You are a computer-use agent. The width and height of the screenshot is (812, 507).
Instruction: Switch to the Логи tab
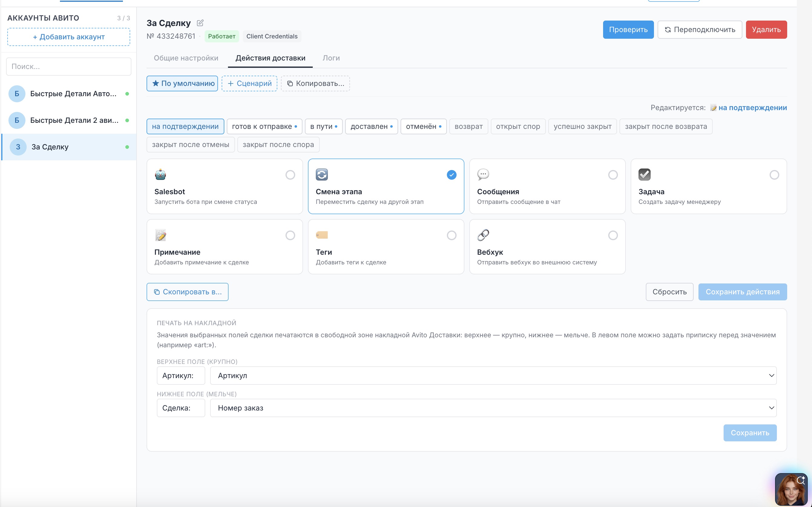(331, 58)
